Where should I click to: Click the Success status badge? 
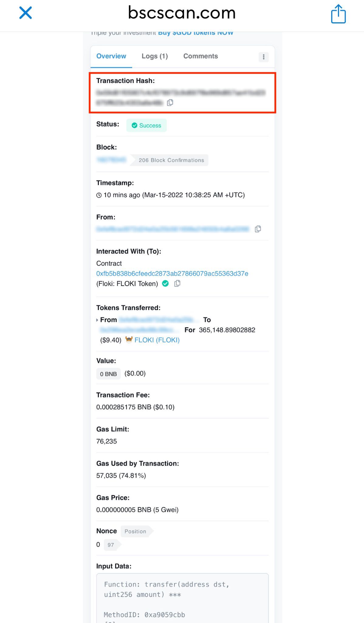coord(146,125)
